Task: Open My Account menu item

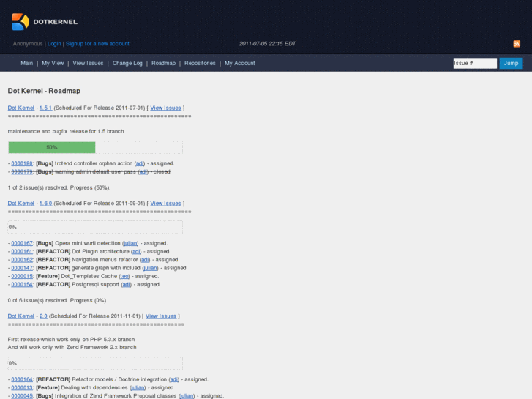Action: tap(240, 63)
